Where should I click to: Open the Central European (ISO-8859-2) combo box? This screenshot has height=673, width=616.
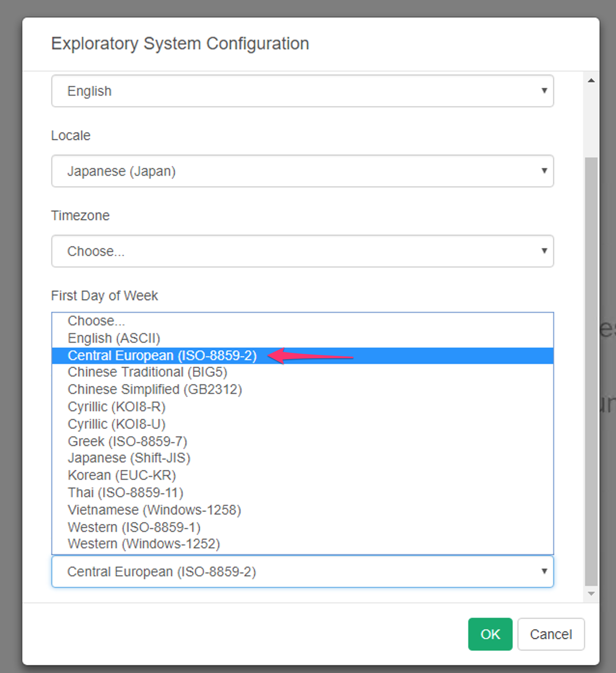pyautogui.click(x=302, y=572)
